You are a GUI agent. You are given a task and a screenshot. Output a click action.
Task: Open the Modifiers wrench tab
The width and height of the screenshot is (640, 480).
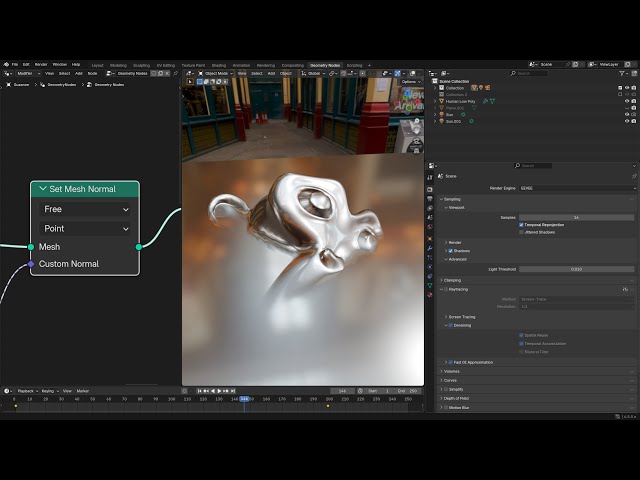pos(430,248)
